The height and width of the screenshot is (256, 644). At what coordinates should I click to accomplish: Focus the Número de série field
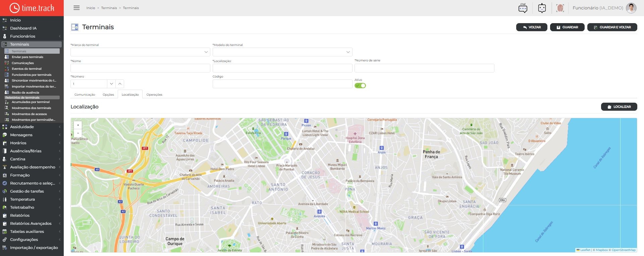424,68
